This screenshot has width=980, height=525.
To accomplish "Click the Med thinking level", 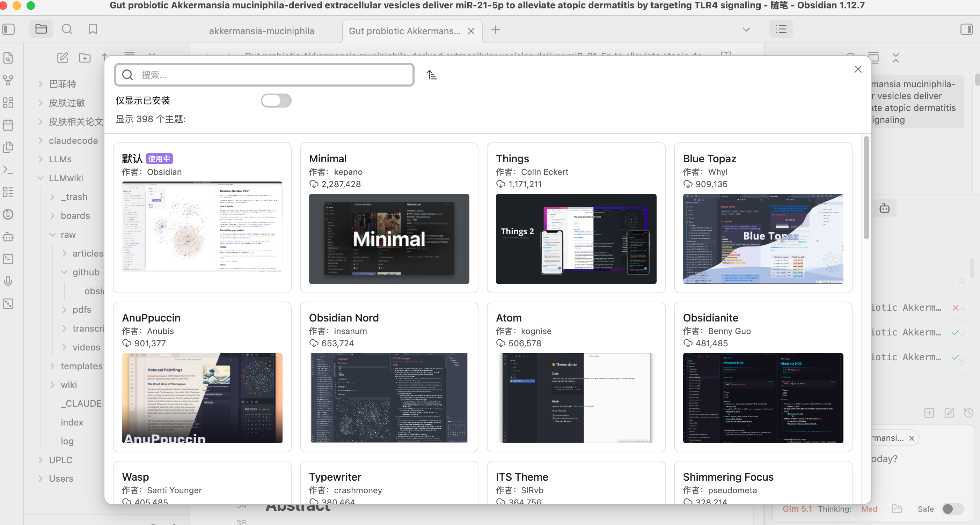I will (x=869, y=509).
